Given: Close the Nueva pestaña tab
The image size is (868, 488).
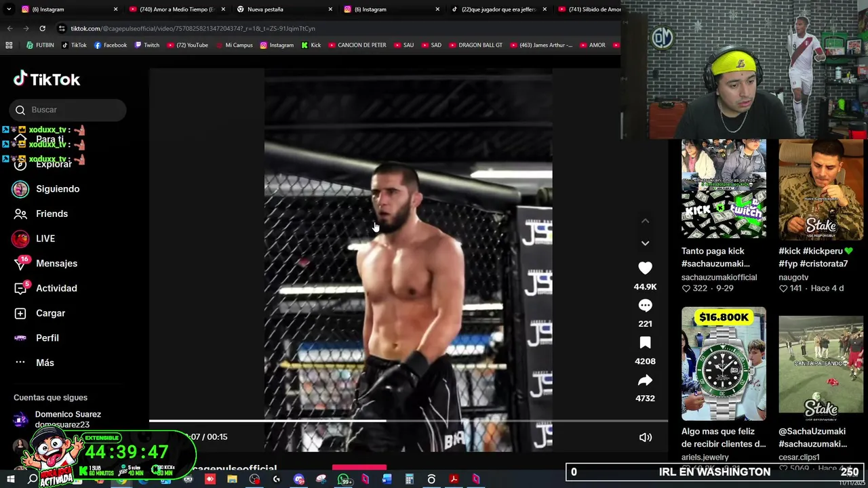Looking at the screenshot, I should click(330, 9).
